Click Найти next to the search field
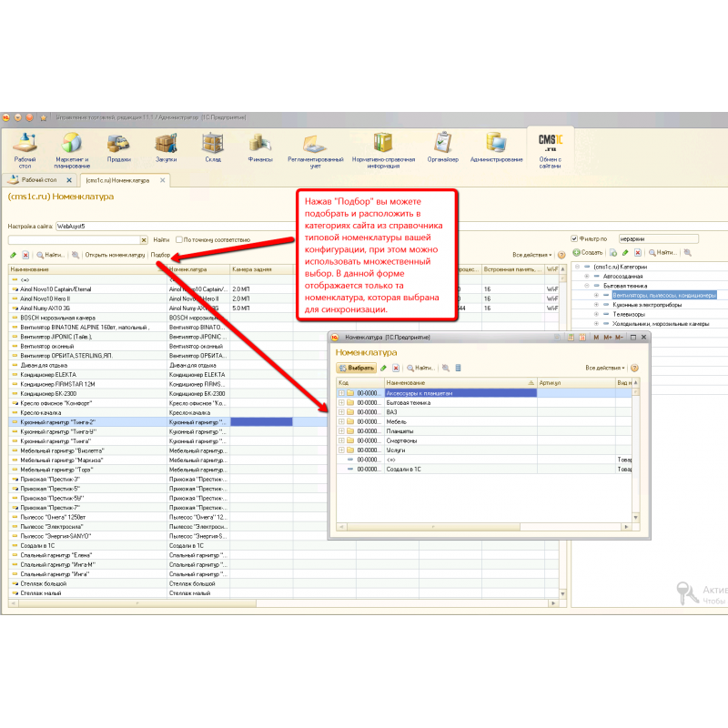This screenshot has width=728, height=728. 161,240
